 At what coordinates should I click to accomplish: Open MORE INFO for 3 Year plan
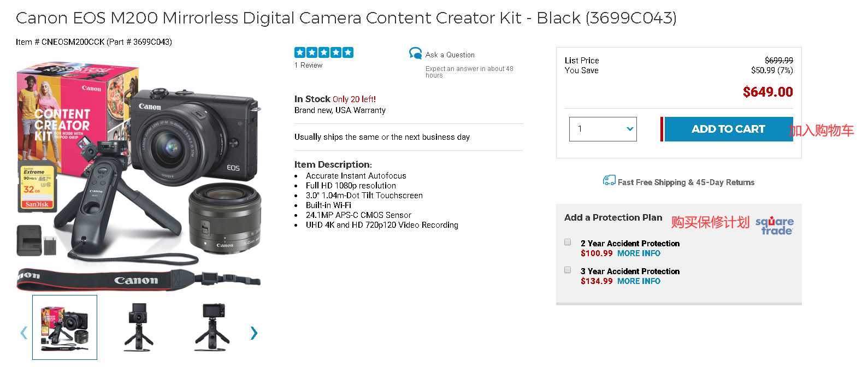point(639,281)
